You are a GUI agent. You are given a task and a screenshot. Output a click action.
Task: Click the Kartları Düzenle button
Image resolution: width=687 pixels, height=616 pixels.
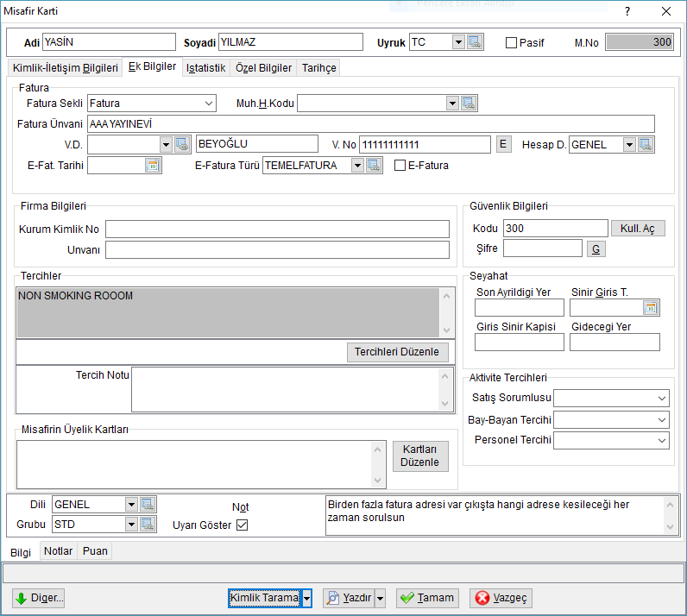tap(420, 456)
